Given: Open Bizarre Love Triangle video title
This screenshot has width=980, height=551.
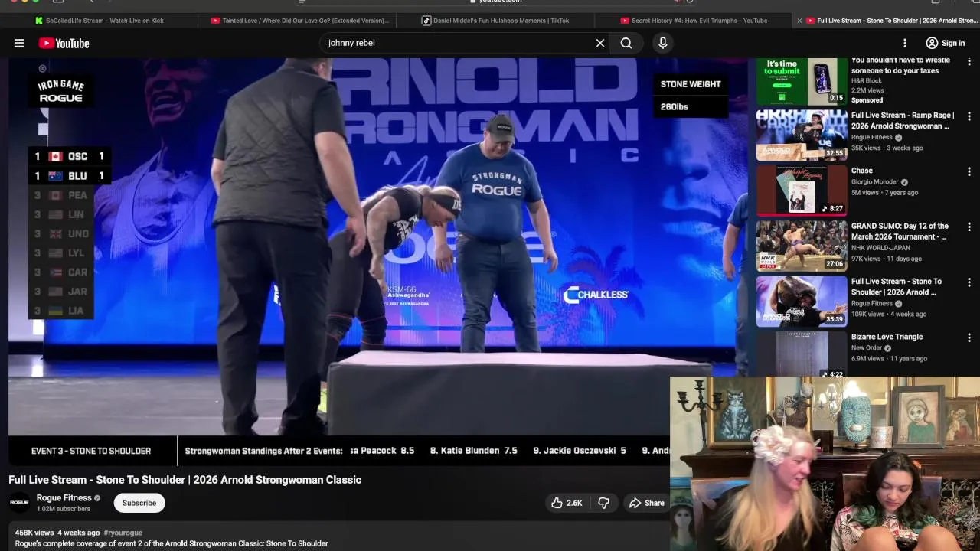Looking at the screenshot, I should coord(887,337).
